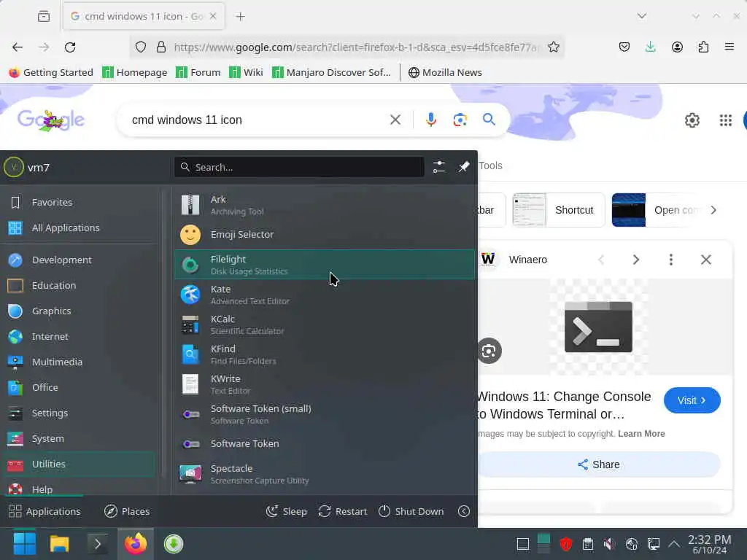The width and height of the screenshot is (747, 560).
Task: Launch Software Token (small)
Action: coord(325,414)
